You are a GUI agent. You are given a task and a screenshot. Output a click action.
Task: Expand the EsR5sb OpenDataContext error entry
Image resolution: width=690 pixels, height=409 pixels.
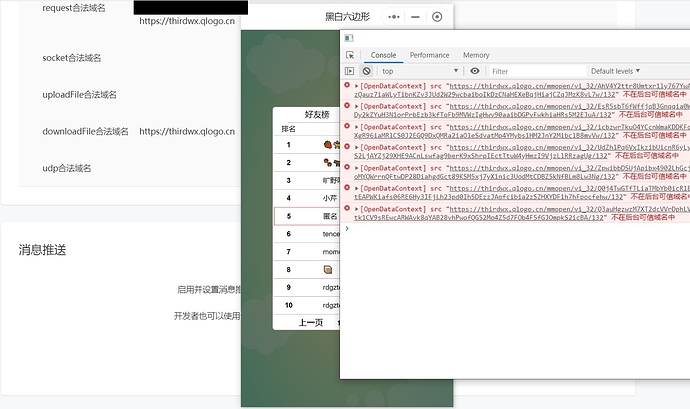356,106
